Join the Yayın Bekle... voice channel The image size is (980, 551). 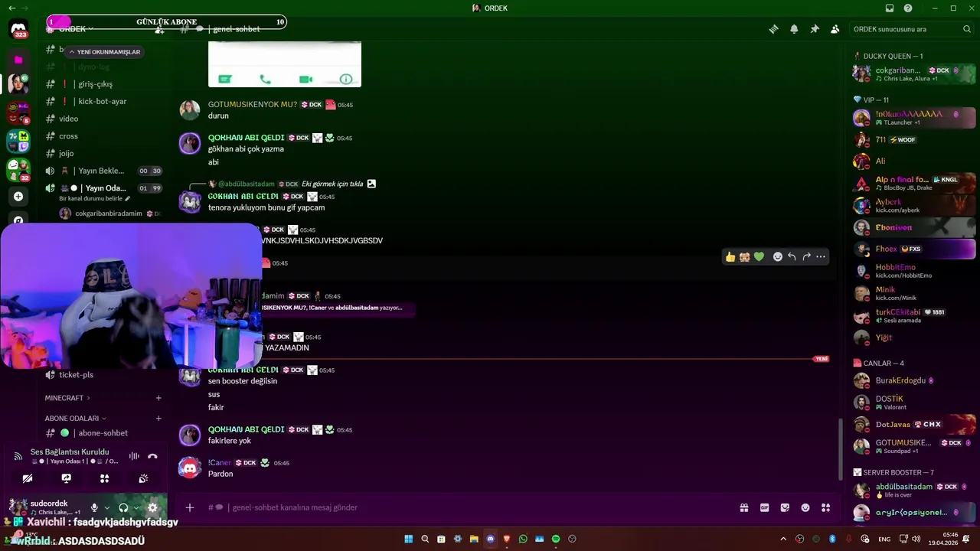[103, 171]
